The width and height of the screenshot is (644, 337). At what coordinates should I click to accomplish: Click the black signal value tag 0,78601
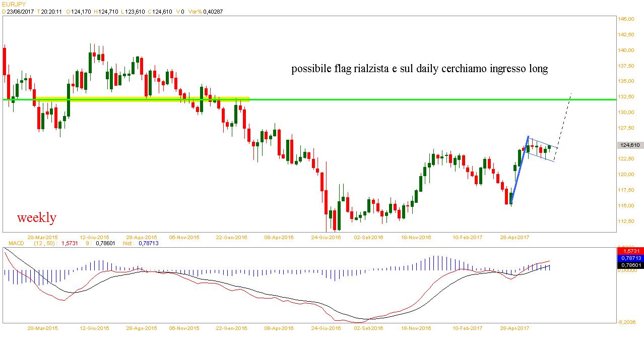tap(630, 265)
